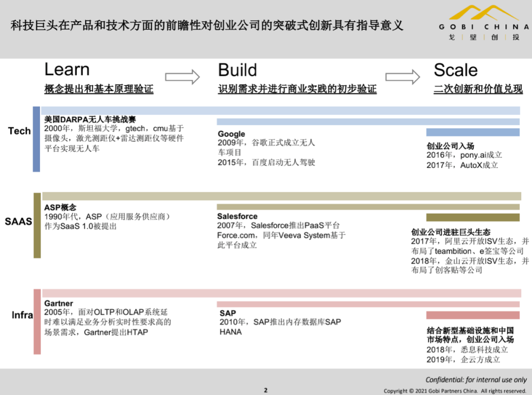532x395 pixels.
Task: Click the olive vertical bar beside SAAS
Action: pos(37,225)
